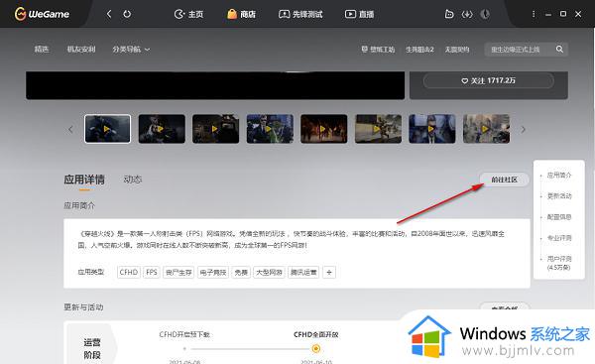This screenshot has height=364, width=595.
Task: Click the CFHD tag
Action: 129,272
